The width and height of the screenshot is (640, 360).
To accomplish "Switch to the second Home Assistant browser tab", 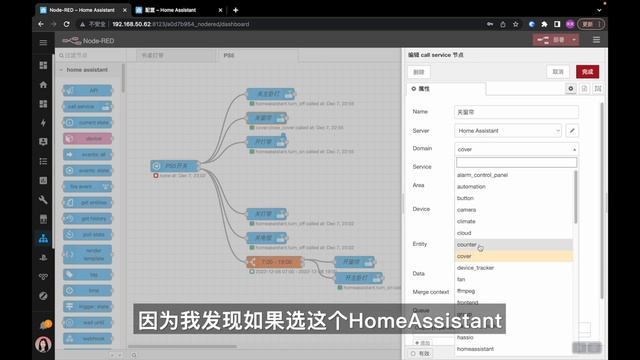I will [x=179, y=10].
